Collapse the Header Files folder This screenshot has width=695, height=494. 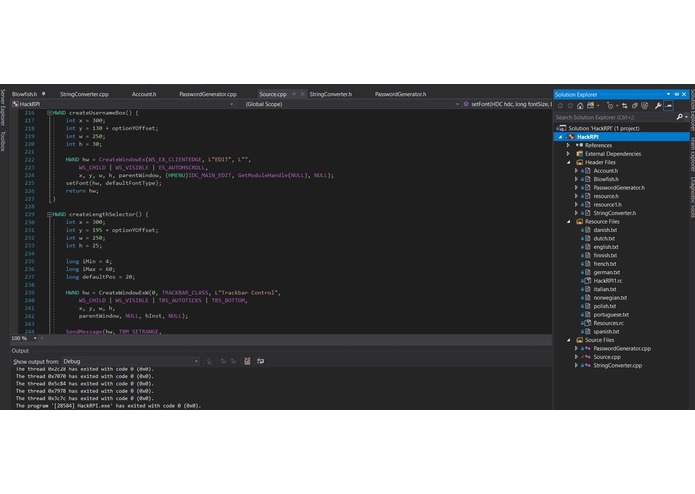click(569, 163)
